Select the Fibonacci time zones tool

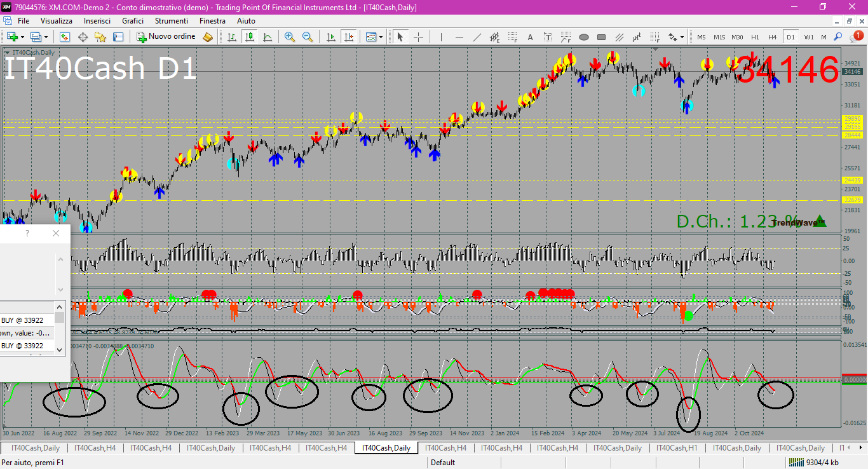coord(655,37)
